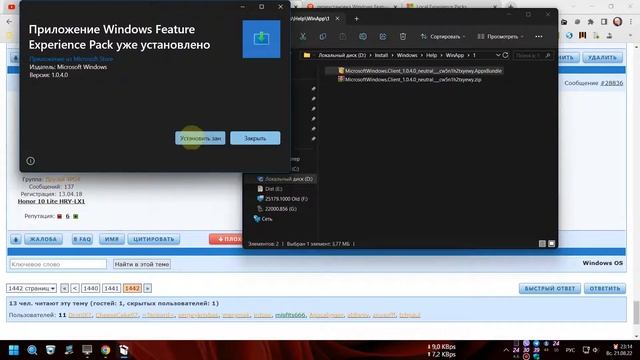Click the rename icon in Explorer toolbar

coord(362,36)
